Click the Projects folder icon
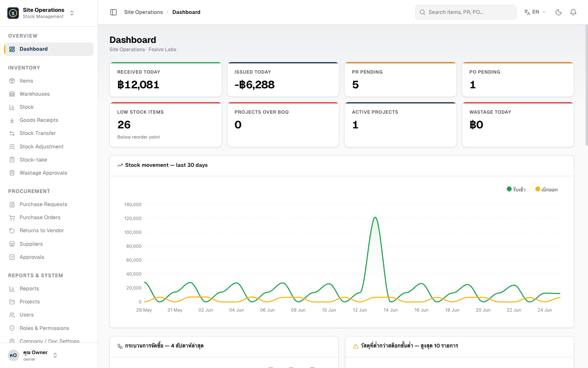 (12, 302)
